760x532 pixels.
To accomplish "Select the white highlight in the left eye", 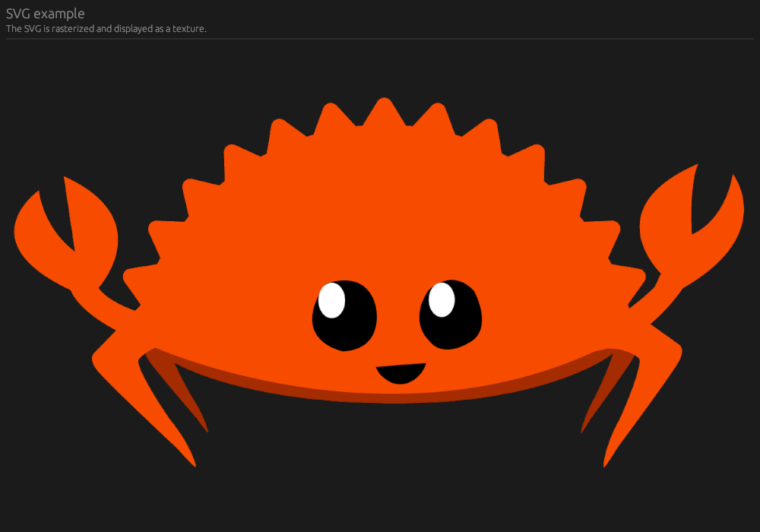I will coord(331,299).
